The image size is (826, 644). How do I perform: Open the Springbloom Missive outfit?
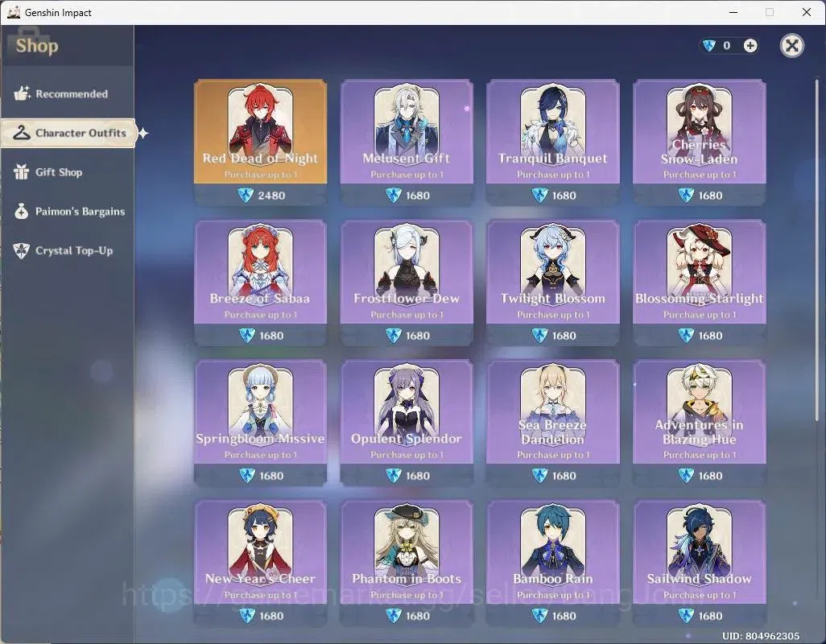click(260, 423)
